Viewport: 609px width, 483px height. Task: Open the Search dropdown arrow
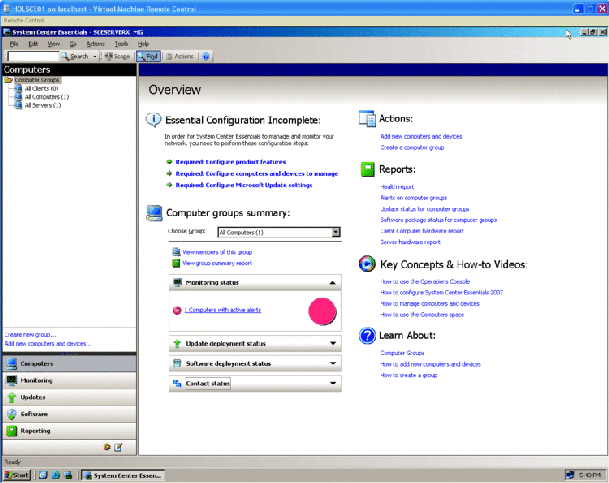click(95, 56)
